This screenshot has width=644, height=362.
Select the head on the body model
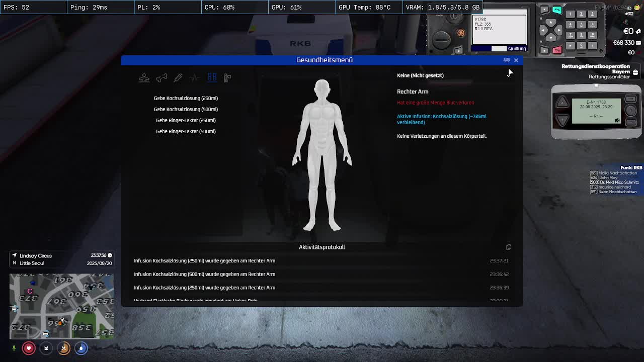pos(322,89)
